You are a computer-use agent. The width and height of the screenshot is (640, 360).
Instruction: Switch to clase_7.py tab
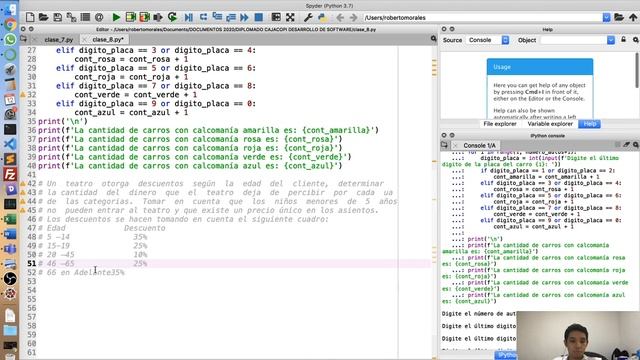(59, 40)
